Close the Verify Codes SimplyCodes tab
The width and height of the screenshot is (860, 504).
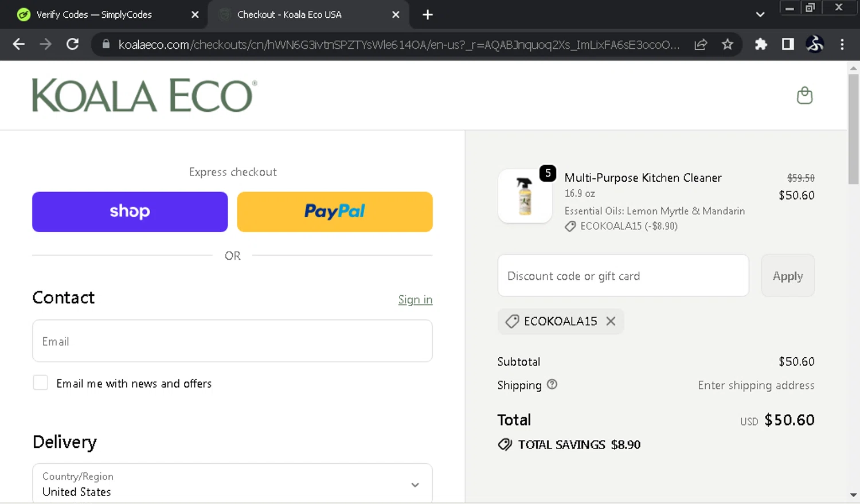click(195, 14)
